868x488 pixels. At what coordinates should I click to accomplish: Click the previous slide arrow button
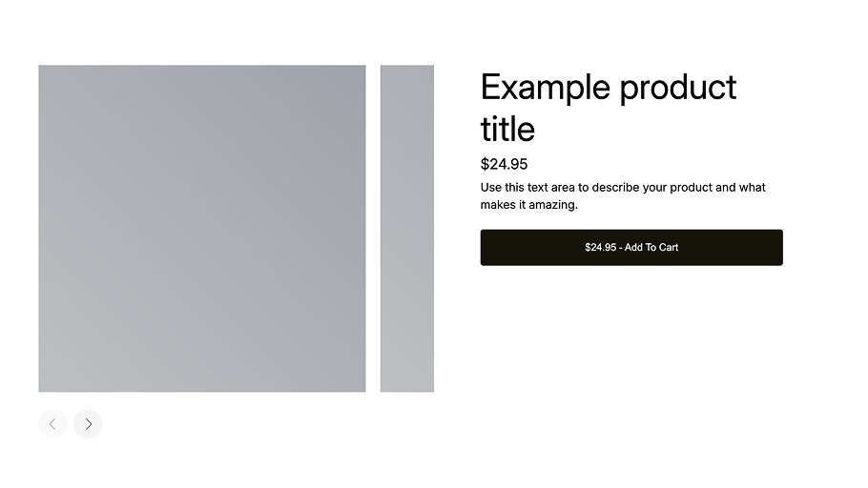pyautogui.click(x=52, y=424)
